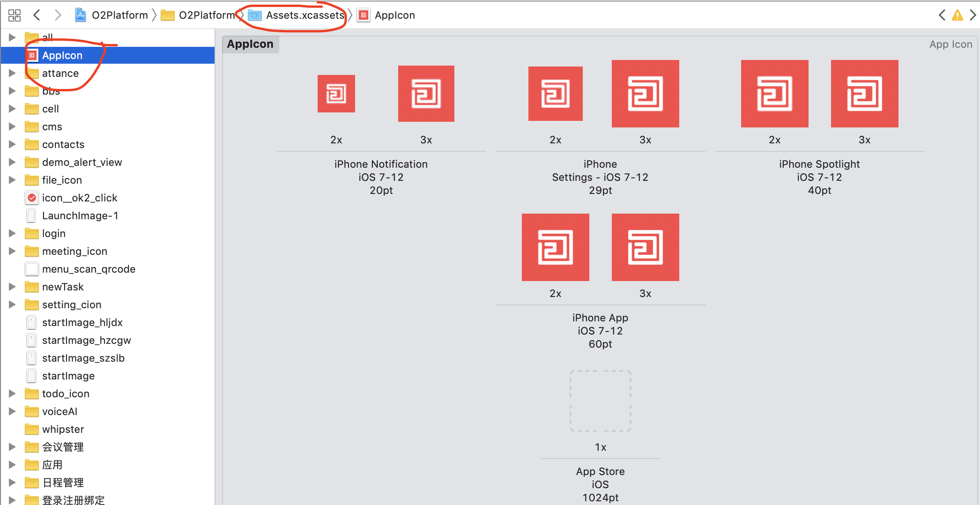Click the iPhone Notification iOS 7-12 label
Viewport: 980px width, 505px height.
tap(381, 177)
